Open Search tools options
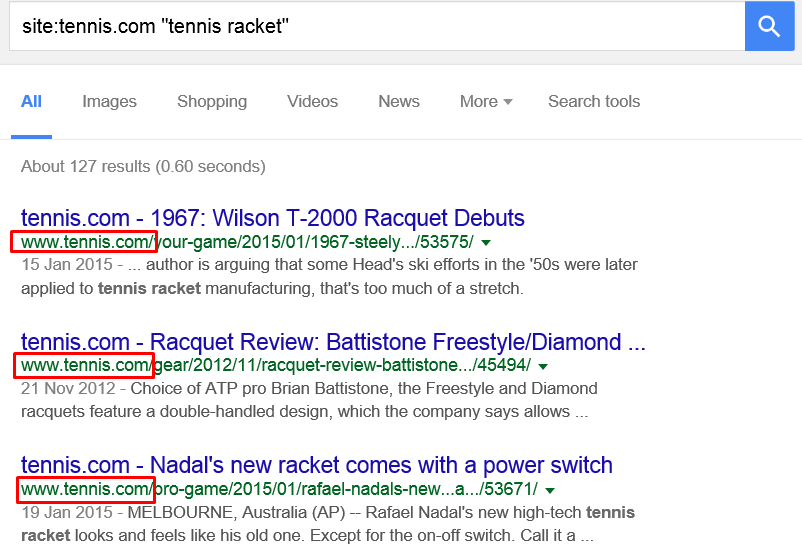 pos(594,101)
